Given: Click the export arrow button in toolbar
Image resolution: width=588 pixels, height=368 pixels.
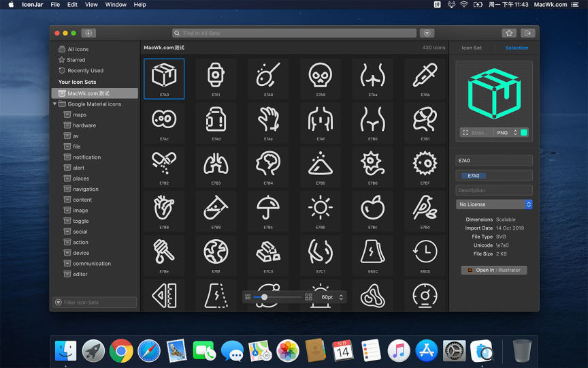Looking at the screenshot, I should click(527, 33).
